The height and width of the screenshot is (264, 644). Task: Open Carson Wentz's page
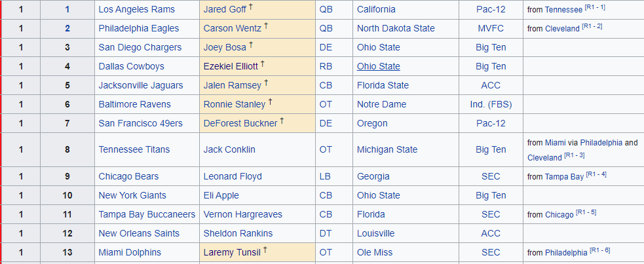pyautogui.click(x=232, y=28)
